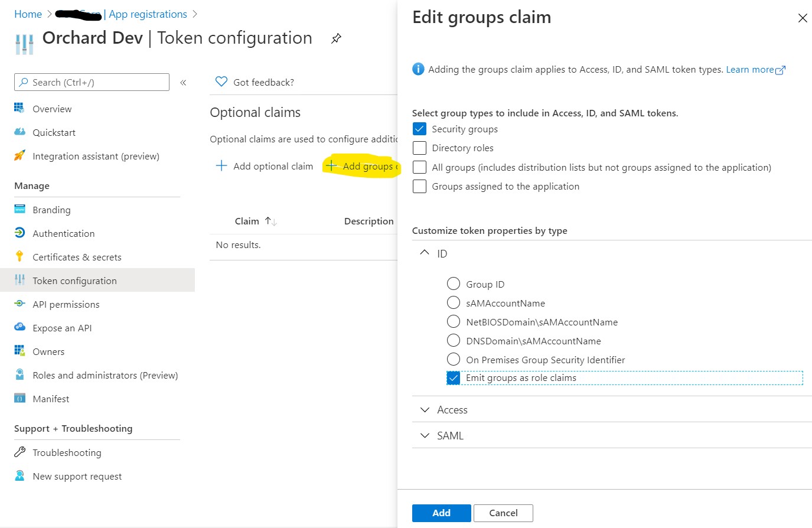This screenshot has height=528, width=812.
Task: Collapse the sidebar with the double chevron
Action: pos(183,83)
